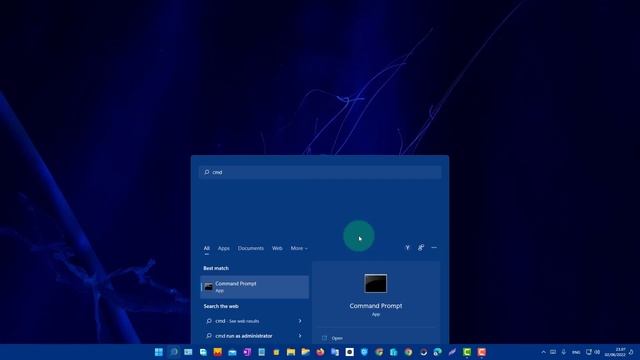
Task: Launch the purple OneNote taskbar icon
Action: pos(247,352)
